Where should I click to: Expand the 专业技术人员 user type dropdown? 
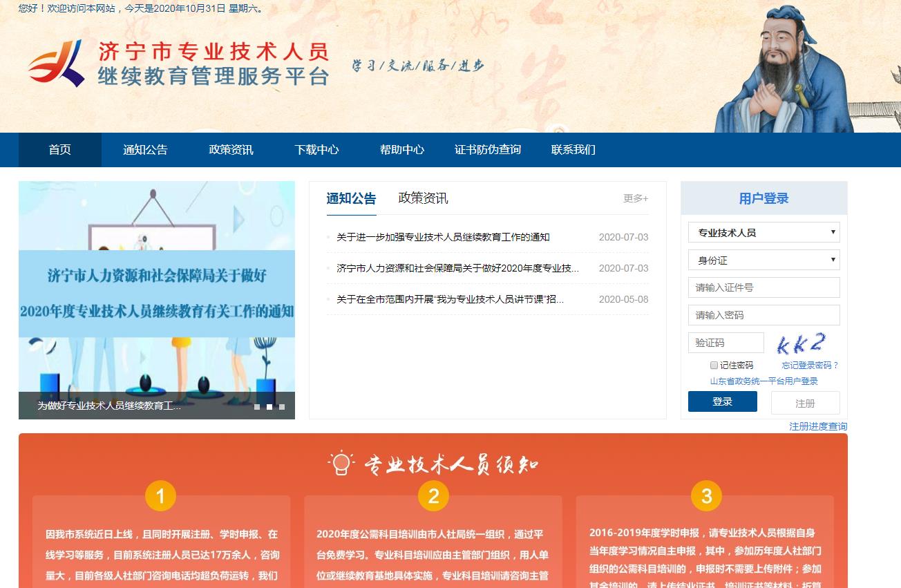tap(764, 233)
